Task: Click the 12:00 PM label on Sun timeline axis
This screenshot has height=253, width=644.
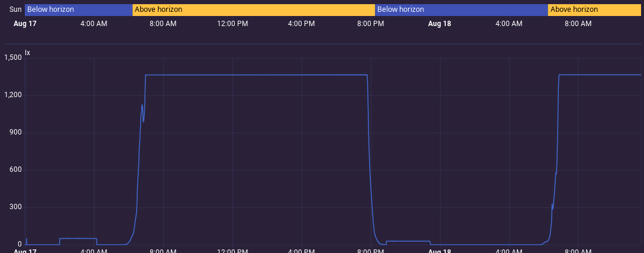Action: tap(232, 24)
